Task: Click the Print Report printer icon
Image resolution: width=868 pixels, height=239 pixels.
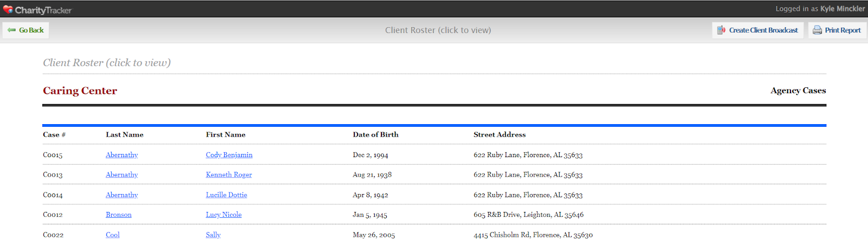Action: (x=817, y=30)
